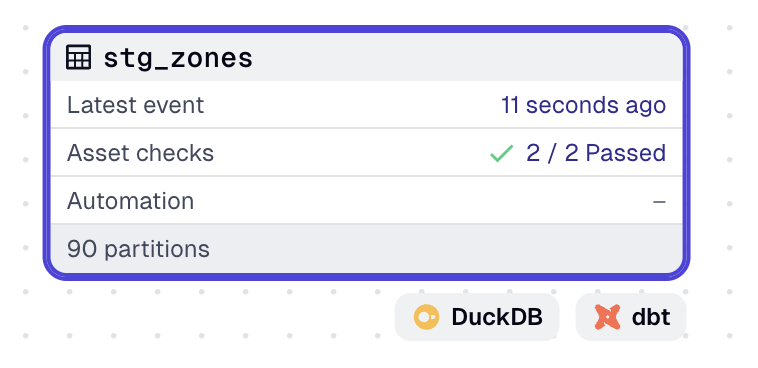Viewport: 758px width, 368px height.
Task: Click the green check mark icon
Action: [501, 154]
